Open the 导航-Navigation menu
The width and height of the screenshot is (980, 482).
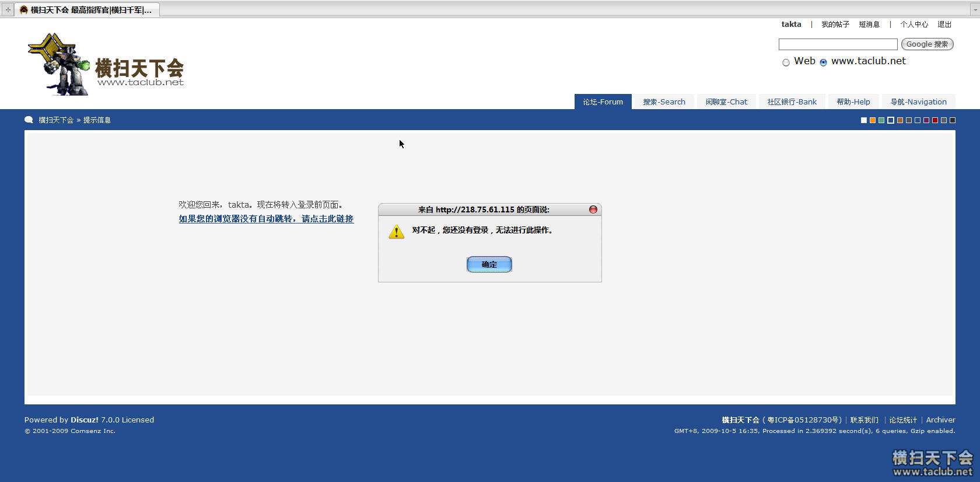[x=918, y=102]
